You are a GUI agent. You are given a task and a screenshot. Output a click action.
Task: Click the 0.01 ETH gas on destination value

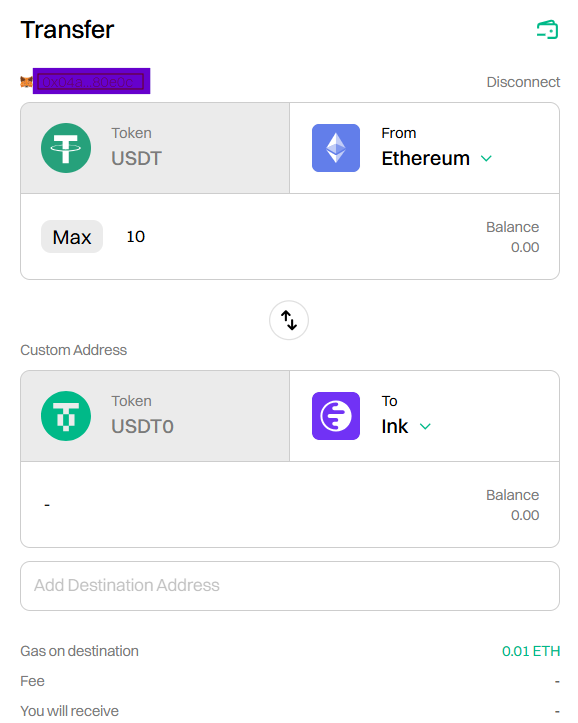[531, 651]
